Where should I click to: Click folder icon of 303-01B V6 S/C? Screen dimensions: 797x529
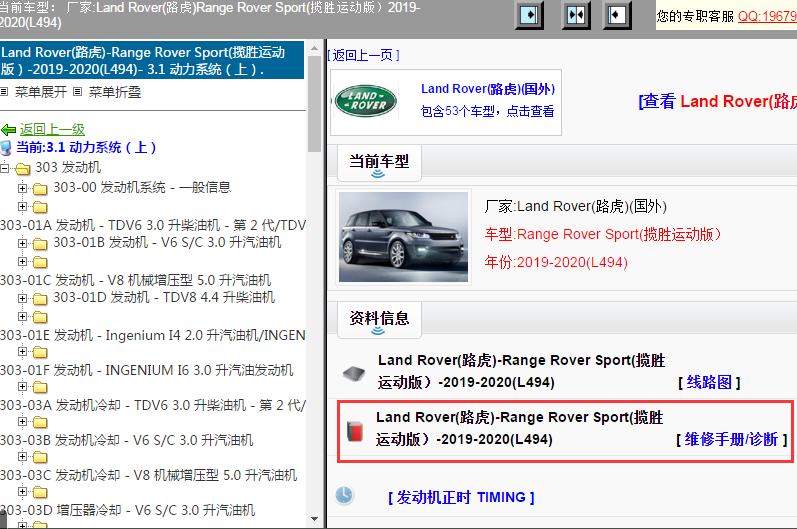coord(40,244)
